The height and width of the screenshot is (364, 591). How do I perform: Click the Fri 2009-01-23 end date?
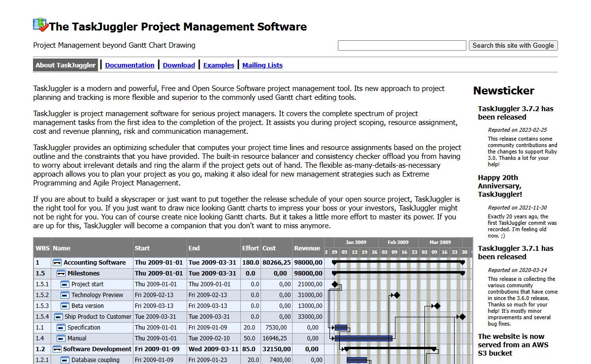pyautogui.click(x=208, y=360)
